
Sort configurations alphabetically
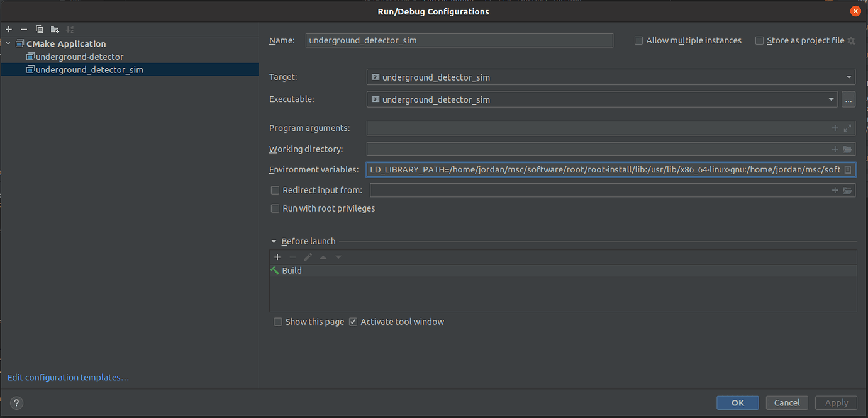(x=69, y=29)
